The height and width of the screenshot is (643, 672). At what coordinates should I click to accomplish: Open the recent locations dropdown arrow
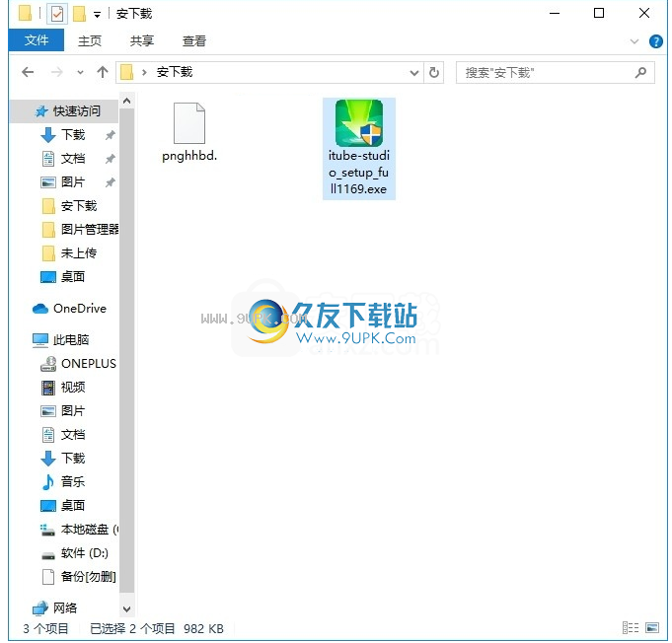(80, 72)
